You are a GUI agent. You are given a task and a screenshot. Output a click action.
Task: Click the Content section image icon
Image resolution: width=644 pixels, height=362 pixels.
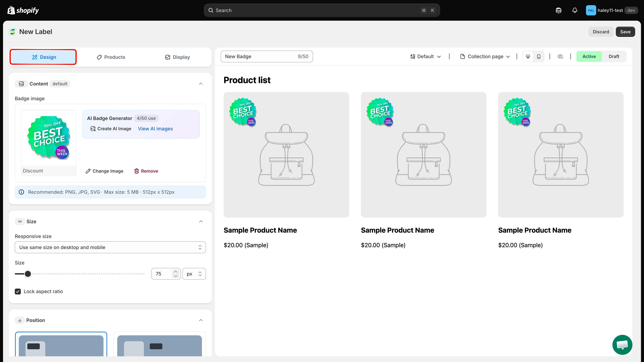tap(21, 84)
